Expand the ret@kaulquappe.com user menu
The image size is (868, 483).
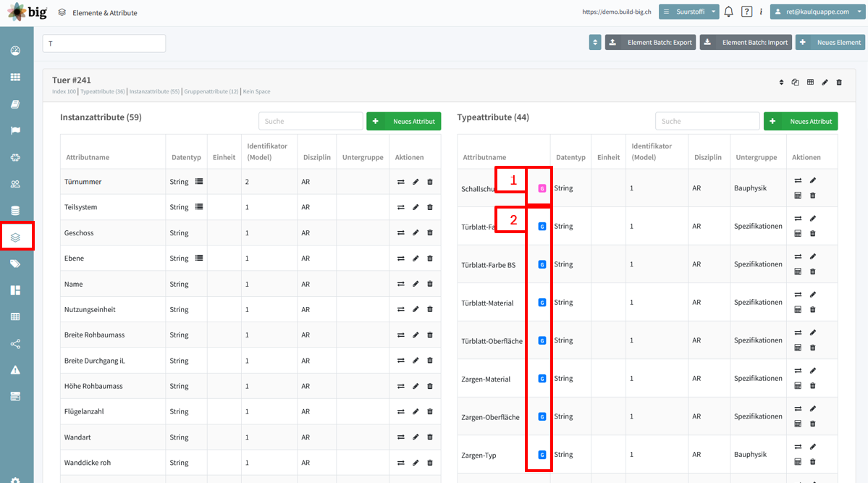point(817,12)
